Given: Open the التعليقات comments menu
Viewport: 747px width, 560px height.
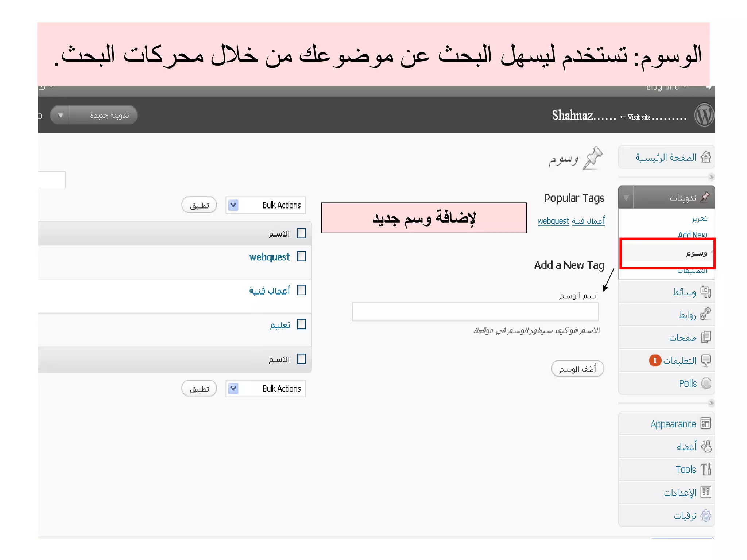Looking at the screenshot, I should click(666, 361).
